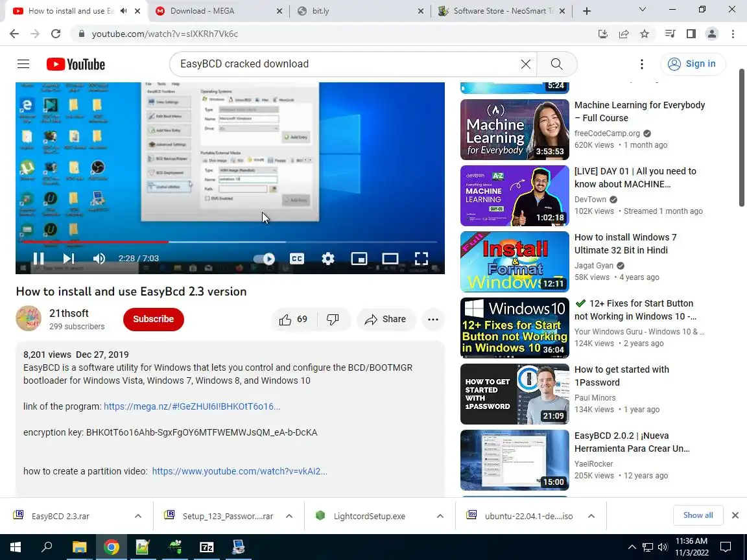Pause the YouTube video
The height and width of the screenshot is (560, 747).
(x=39, y=259)
